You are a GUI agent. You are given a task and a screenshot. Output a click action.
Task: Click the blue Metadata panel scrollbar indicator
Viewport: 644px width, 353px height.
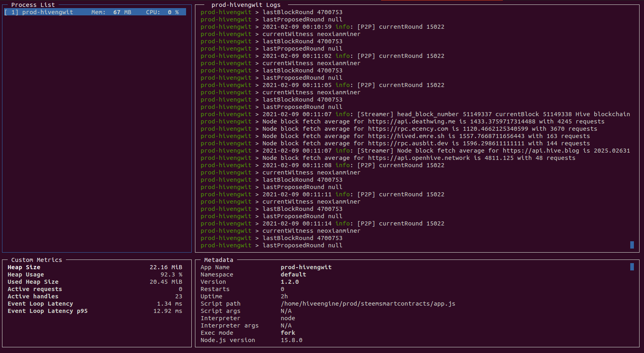click(632, 267)
